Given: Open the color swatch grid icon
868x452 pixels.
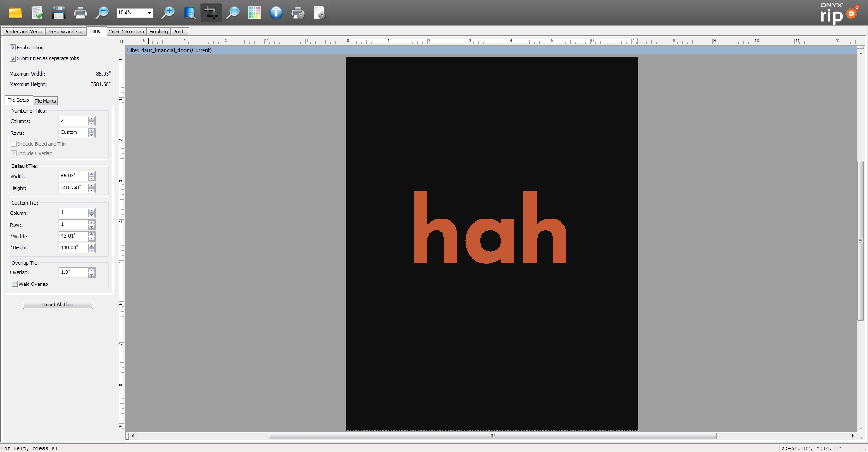Looking at the screenshot, I should click(x=255, y=13).
